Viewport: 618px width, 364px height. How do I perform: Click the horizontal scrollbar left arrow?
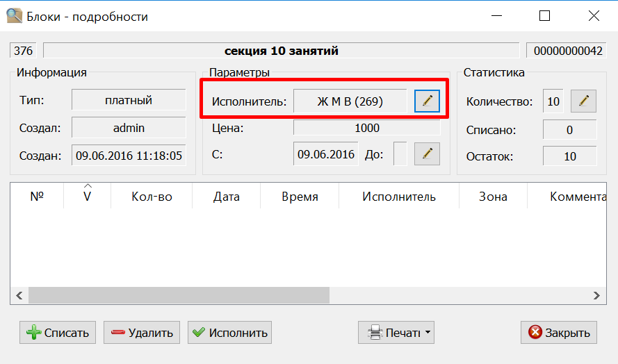(19, 295)
